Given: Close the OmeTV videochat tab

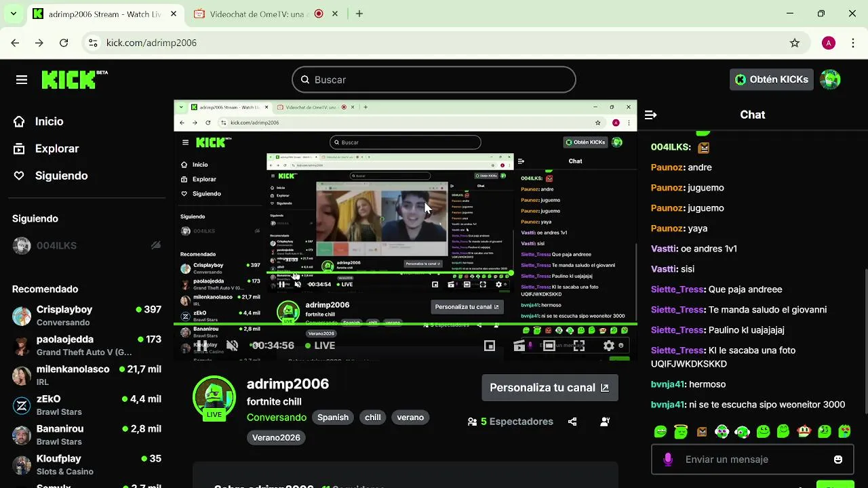Looking at the screenshot, I should click(x=335, y=14).
